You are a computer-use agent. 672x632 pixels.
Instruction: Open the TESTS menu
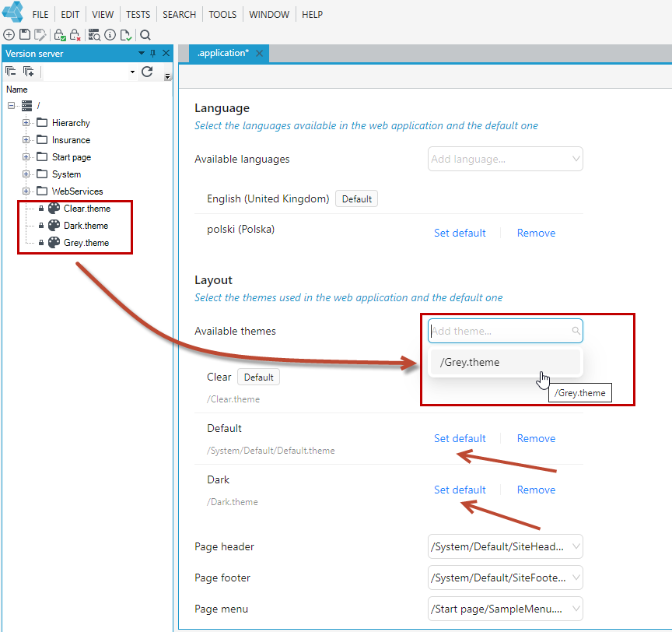[138, 15]
